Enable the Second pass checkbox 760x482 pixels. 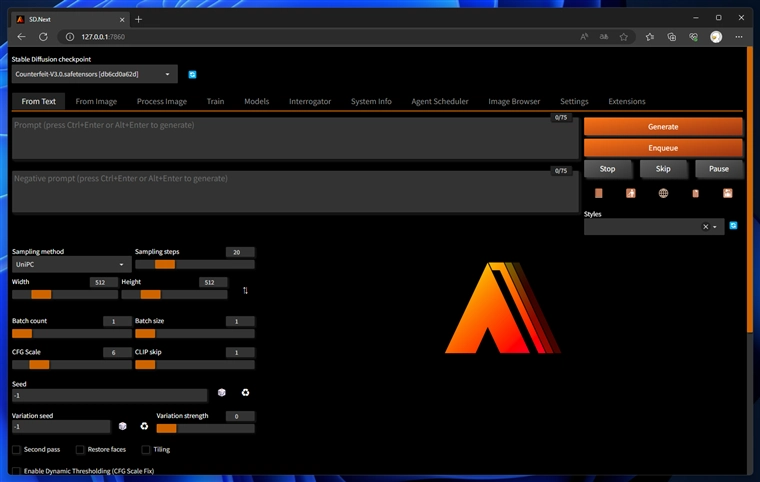[x=16, y=450]
